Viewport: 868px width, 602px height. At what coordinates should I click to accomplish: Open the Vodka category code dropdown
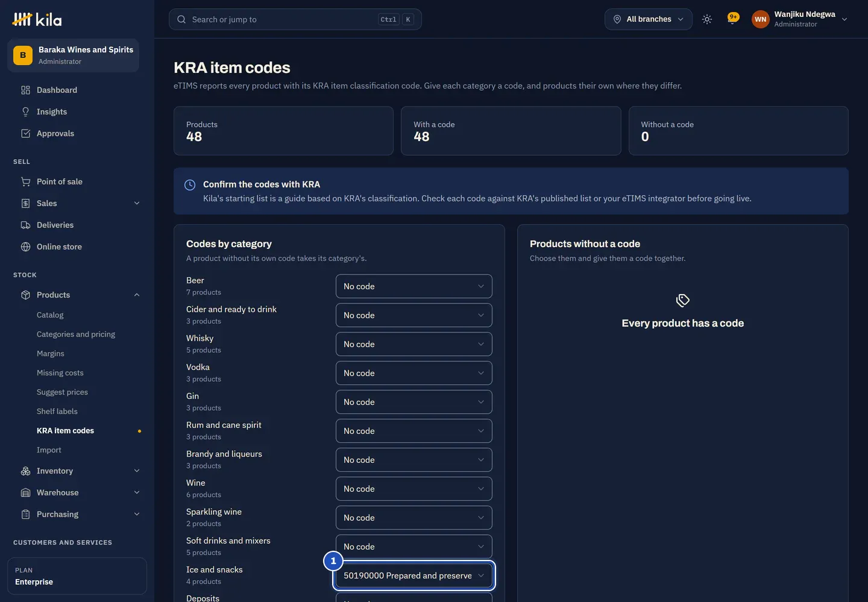(x=414, y=373)
